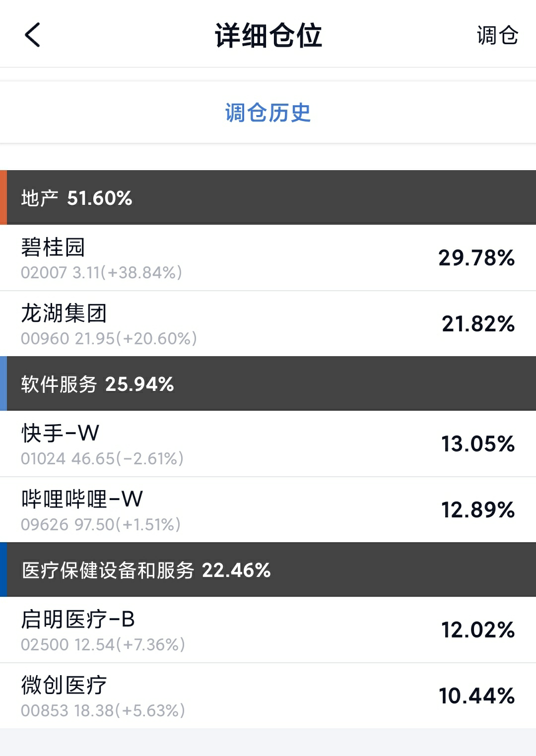Image resolution: width=536 pixels, height=756 pixels.
Task: Open the 哔哩哔哩-W stock row
Action: coord(149,510)
